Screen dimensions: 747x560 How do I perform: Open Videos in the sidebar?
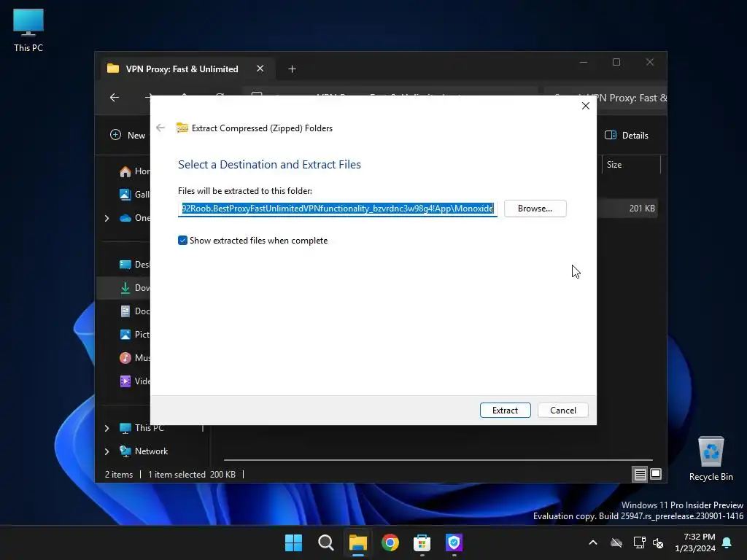[134, 381]
